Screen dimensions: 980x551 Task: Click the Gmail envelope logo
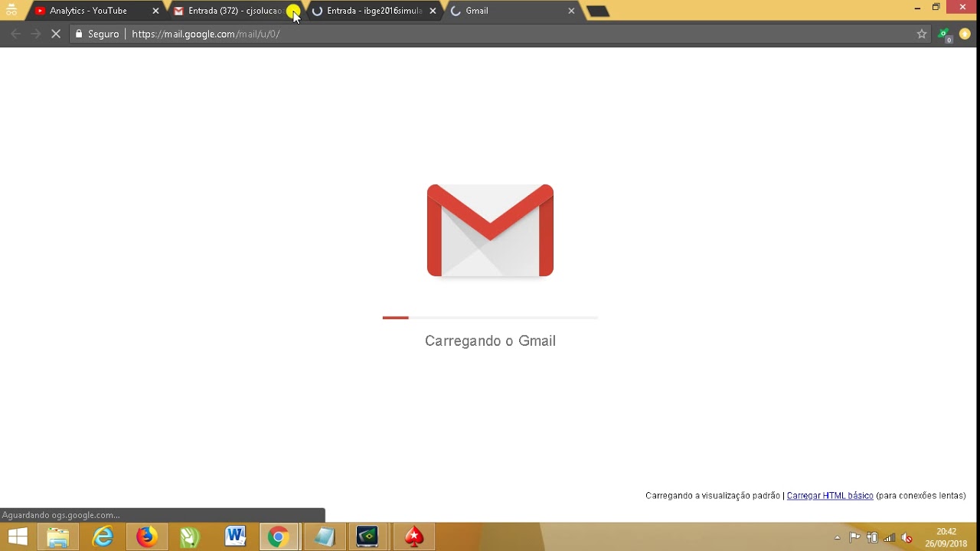click(490, 230)
